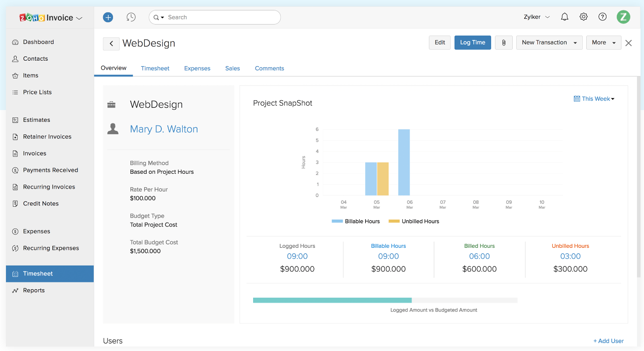This screenshot has width=644, height=351.
Task: Open the More actions dropdown
Action: 603,42
